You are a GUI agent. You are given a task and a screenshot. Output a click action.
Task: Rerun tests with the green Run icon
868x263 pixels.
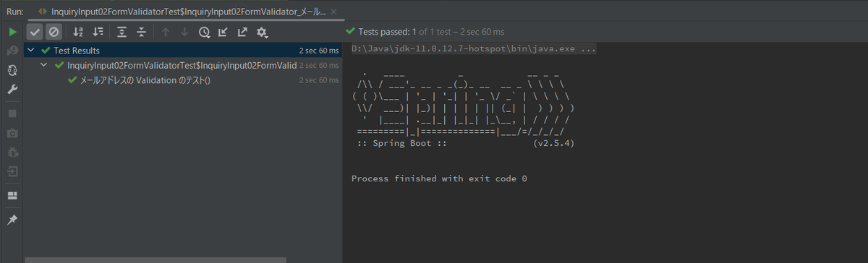point(12,32)
